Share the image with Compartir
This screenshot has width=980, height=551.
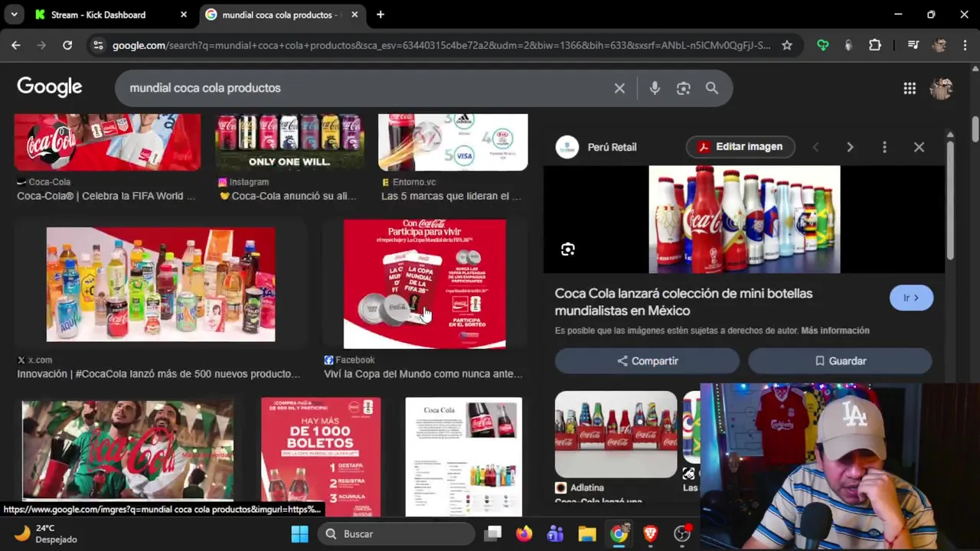tap(647, 360)
